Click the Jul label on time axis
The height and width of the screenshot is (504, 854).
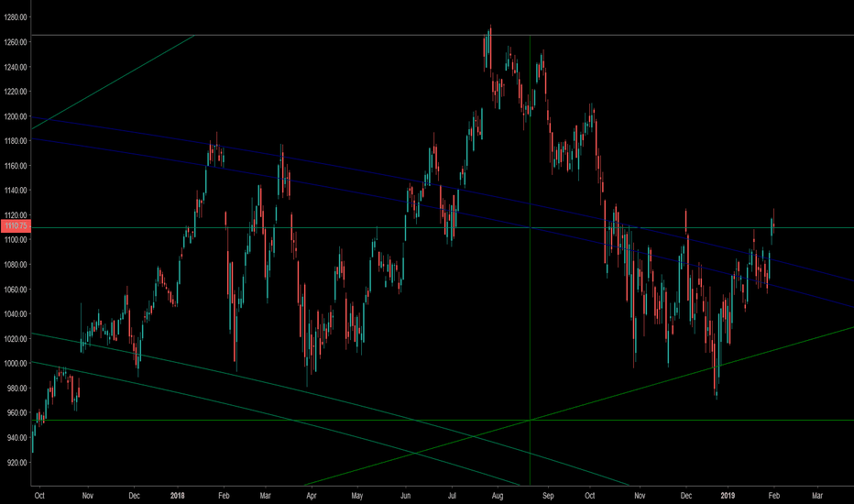[x=452, y=496]
